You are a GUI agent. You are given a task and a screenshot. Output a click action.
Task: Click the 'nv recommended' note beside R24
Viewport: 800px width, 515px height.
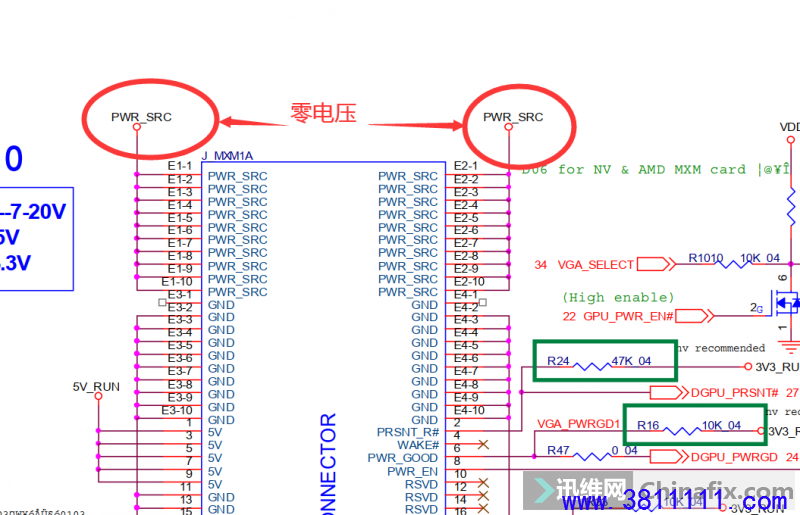pos(720,348)
